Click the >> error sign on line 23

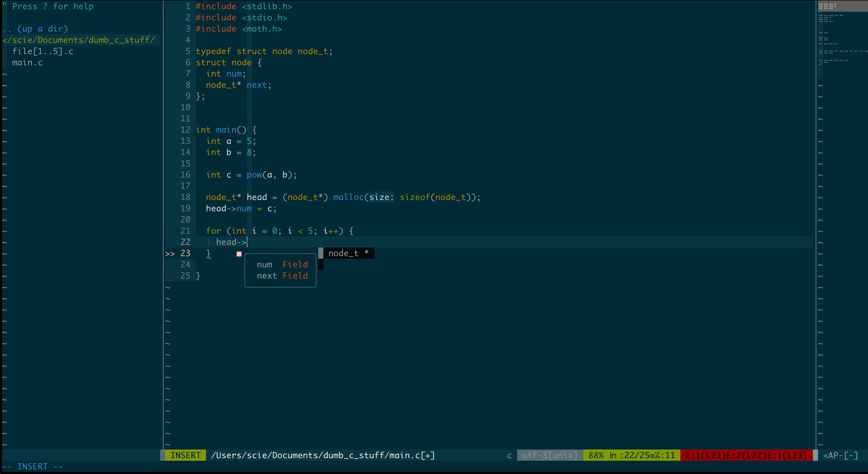170,254
